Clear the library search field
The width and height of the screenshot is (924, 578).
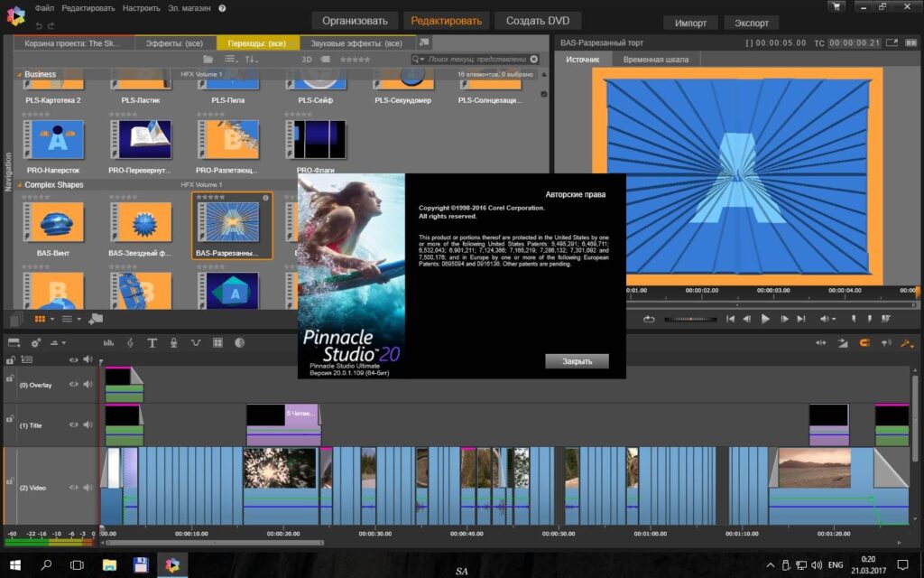coord(534,59)
